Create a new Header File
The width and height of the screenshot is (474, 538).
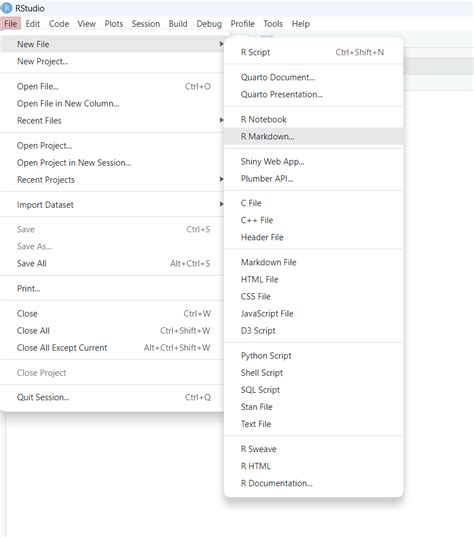(313, 237)
